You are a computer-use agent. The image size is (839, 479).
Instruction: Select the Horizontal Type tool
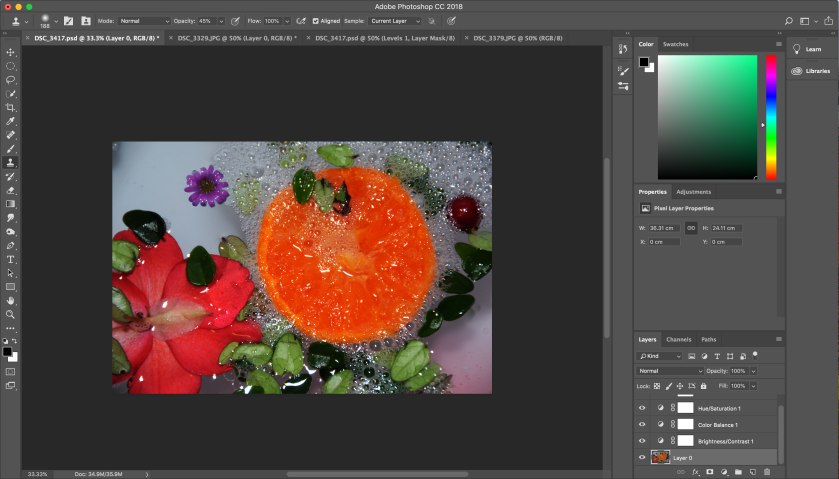[x=11, y=259]
